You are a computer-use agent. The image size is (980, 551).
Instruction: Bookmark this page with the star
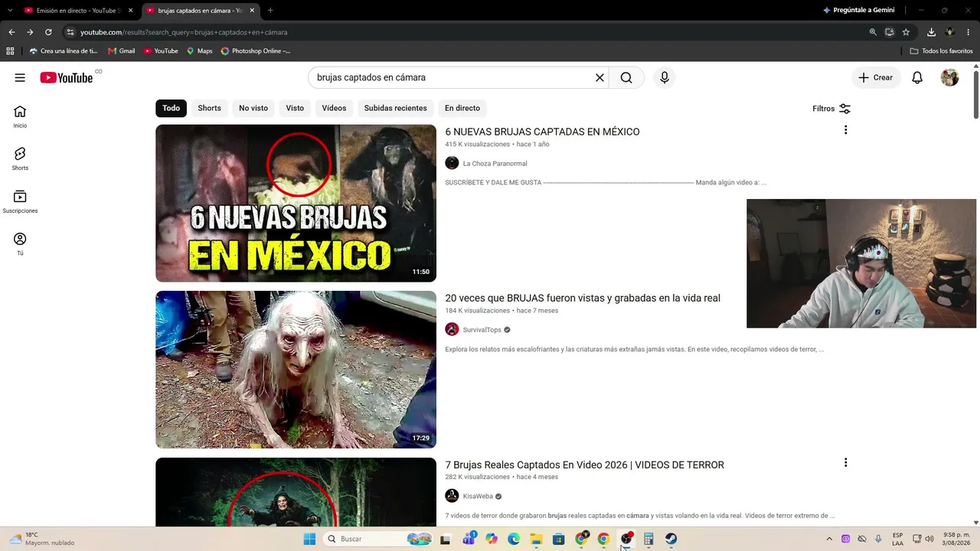[906, 32]
